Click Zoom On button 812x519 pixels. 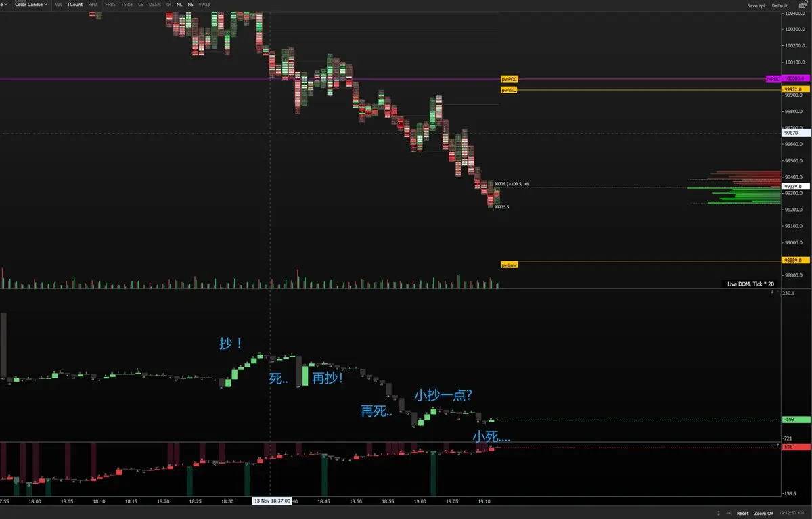click(764, 514)
